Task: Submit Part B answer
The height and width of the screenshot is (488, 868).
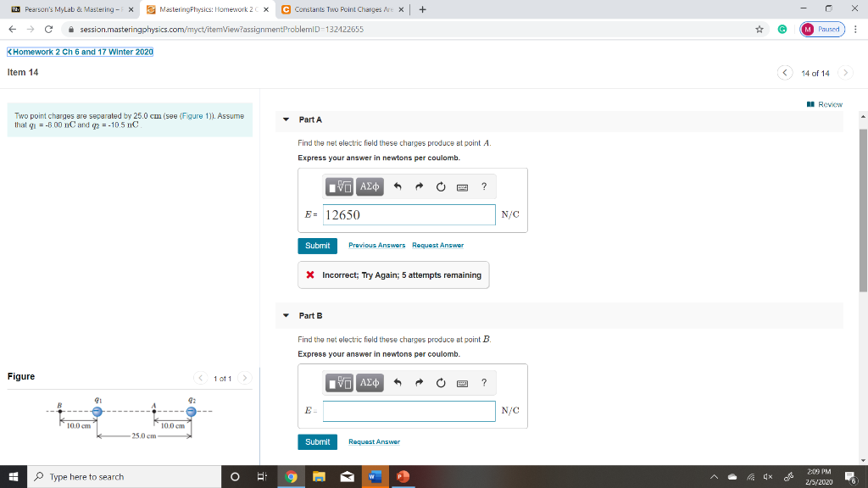Action: (317, 442)
